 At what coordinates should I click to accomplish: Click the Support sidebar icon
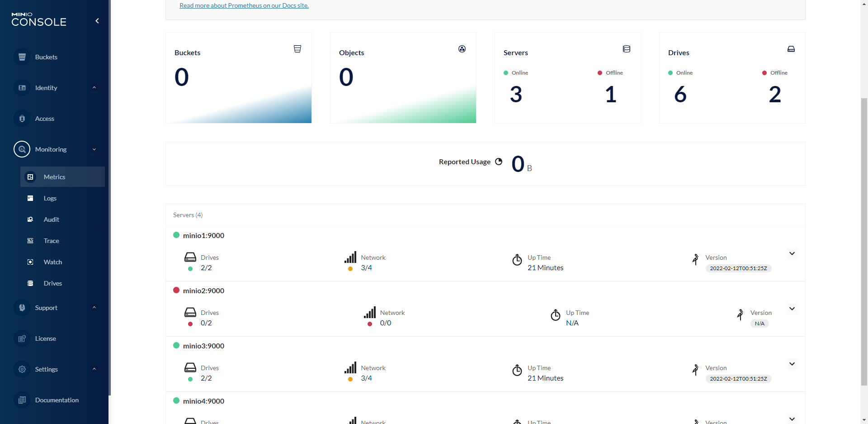point(22,308)
